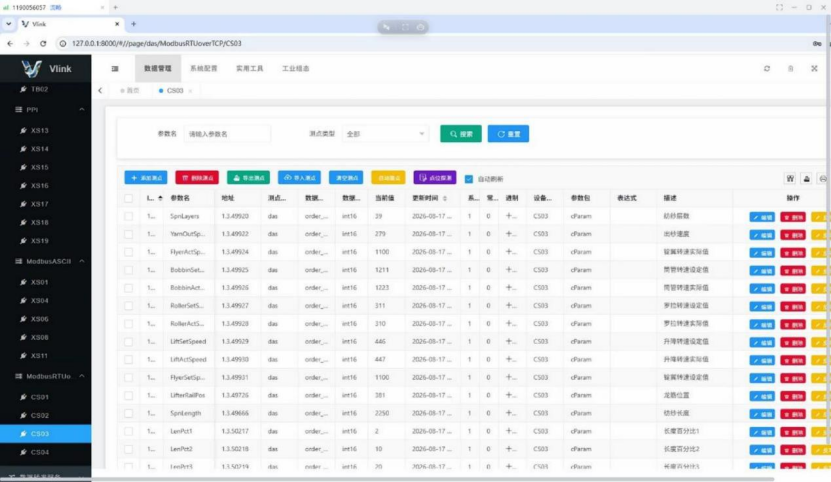Check the BobbinSet... row checkbox
This screenshot has width=831, height=482.
[x=128, y=270]
